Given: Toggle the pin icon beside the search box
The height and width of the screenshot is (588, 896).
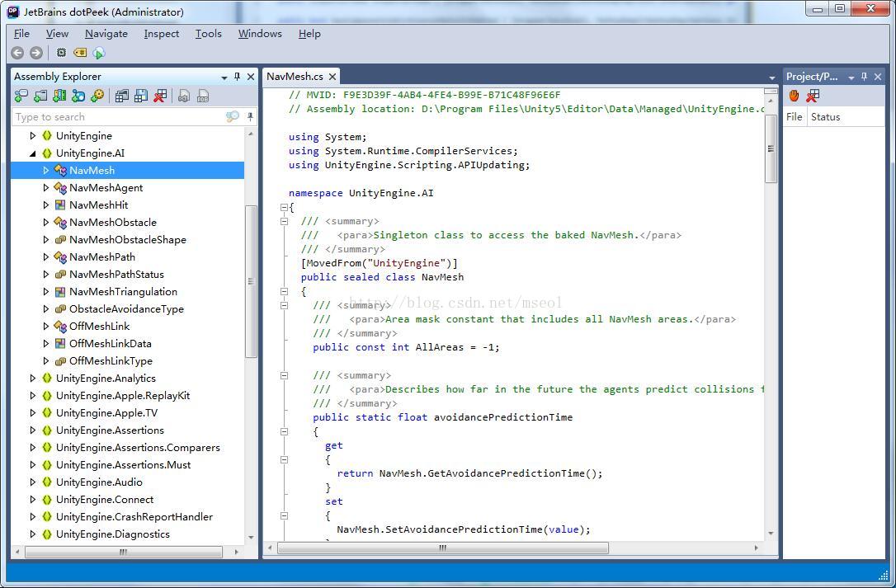Looking at the screenshot, I should (x=250, y=116).
